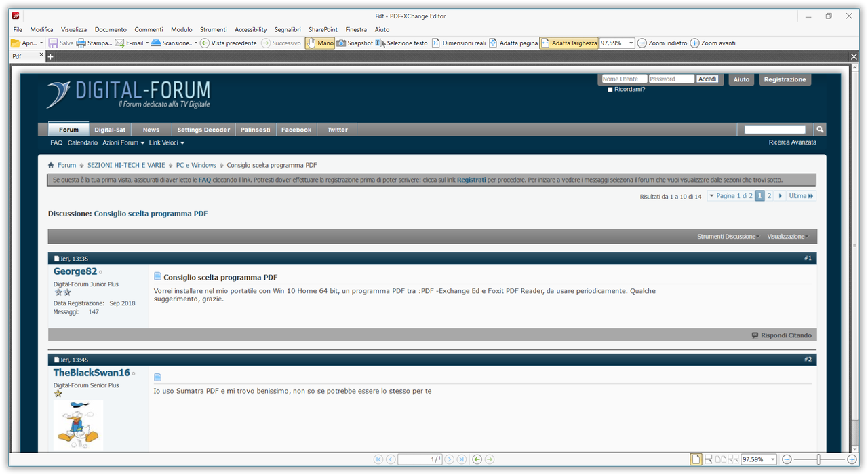Image resolution: width=868 pixels, height=475 pixels.
Task: Expand Strumenti Discussione dropdown
Action: tap(728, 237)
